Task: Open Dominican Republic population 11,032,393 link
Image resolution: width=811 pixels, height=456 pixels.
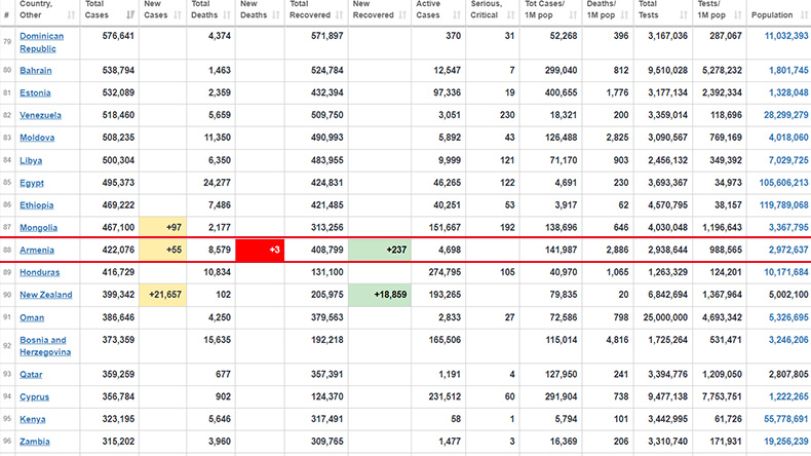Action: [x=786, y=36]
